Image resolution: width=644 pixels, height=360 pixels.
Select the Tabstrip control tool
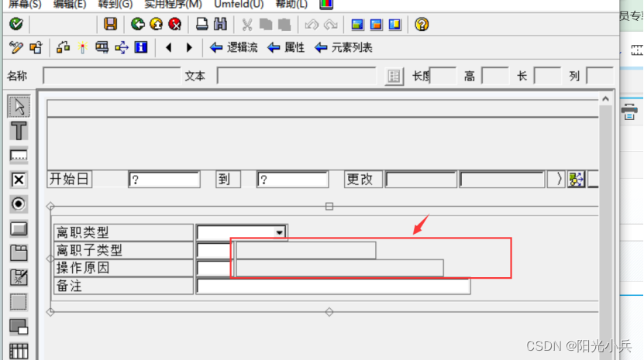click(x=19, y=253)
